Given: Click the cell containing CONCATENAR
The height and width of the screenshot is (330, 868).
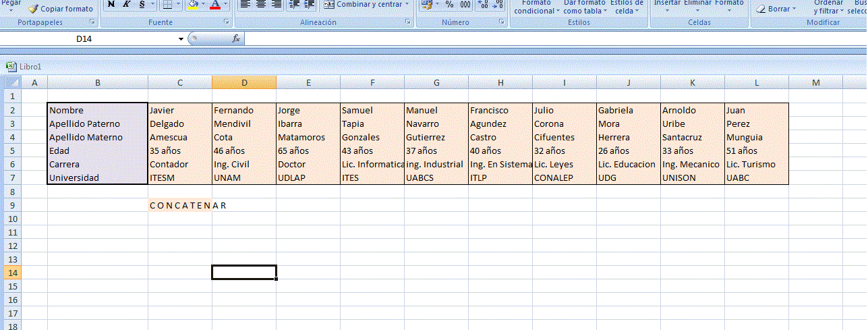Looking at the screenshot, I should click(x=180, y=205).
